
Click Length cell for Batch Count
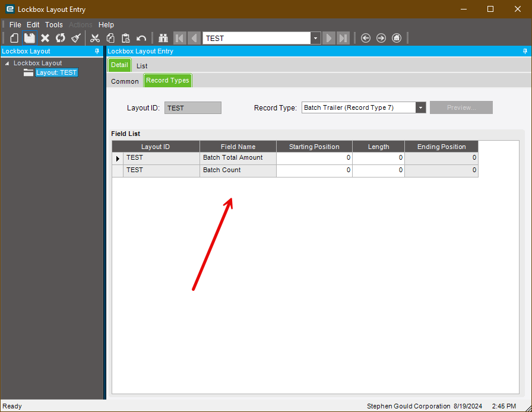click(379, 171)
